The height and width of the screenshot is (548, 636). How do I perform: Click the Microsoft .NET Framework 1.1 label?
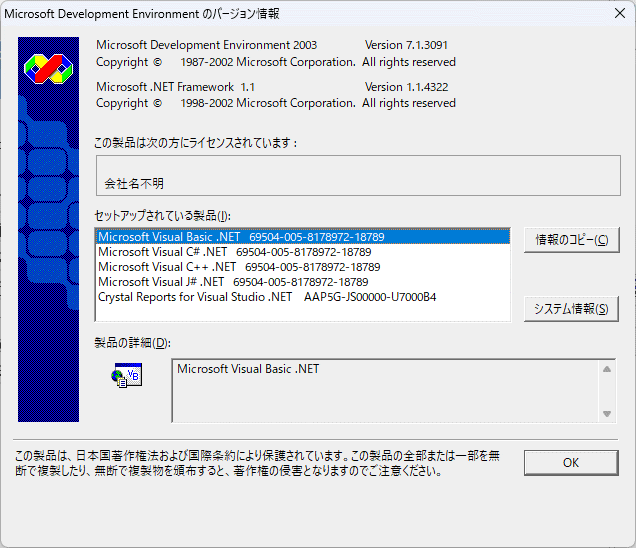coord(175,87)
